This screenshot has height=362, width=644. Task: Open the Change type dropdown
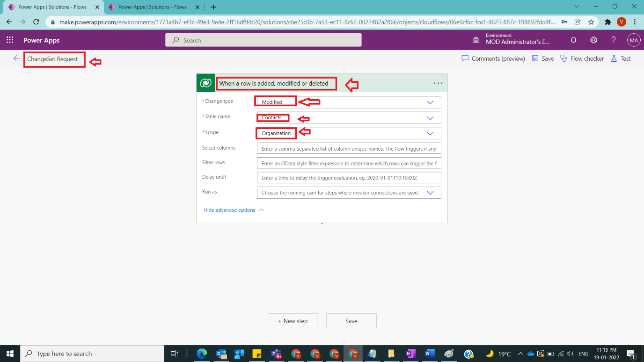pos(430,102)
